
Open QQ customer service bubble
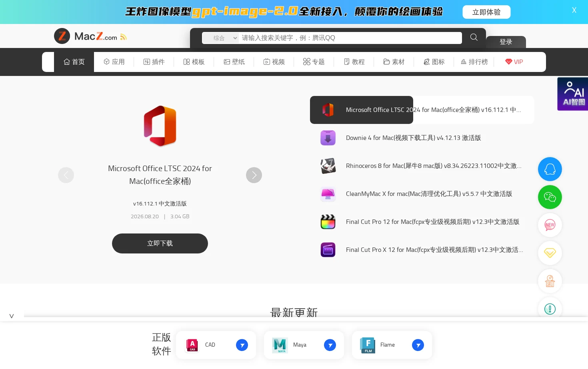550,169
